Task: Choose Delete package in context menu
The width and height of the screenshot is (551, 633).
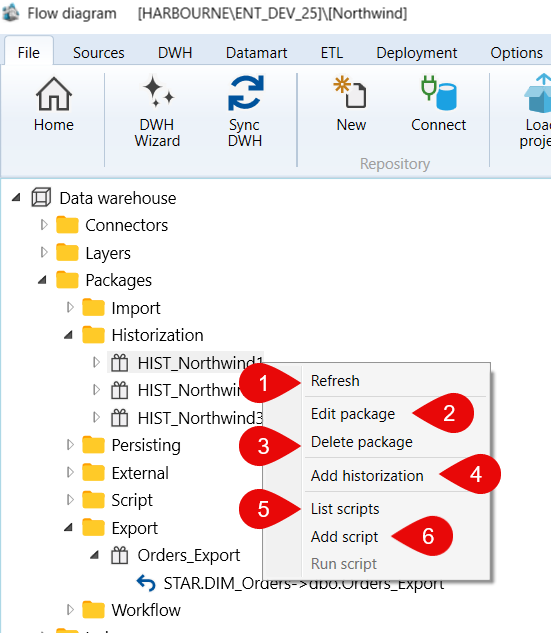Action: (x=362, y=442)
